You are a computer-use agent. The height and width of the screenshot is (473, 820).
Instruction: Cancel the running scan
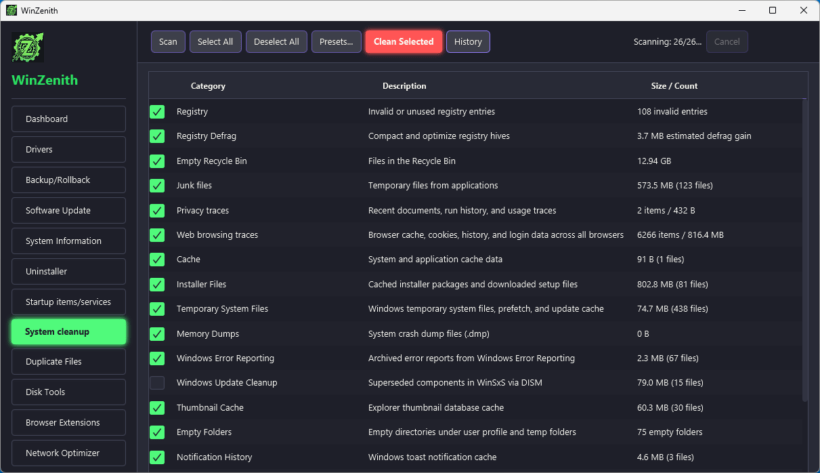click(726, 42)
